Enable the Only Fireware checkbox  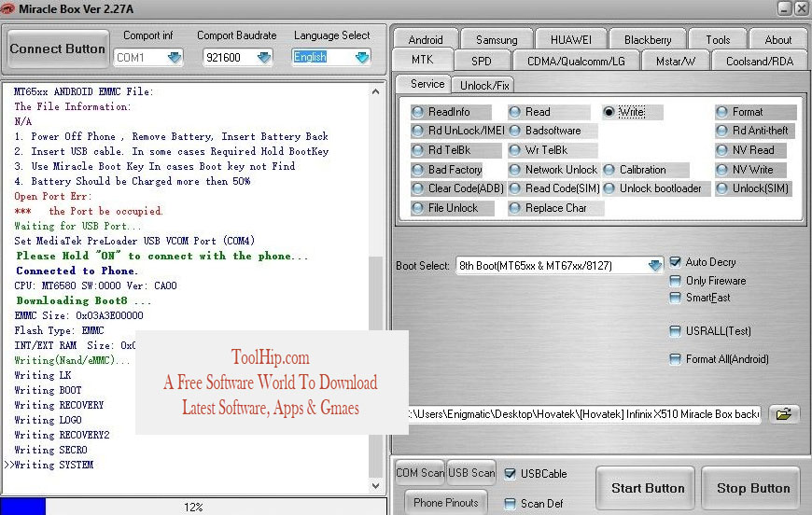(x=675, y=281)
